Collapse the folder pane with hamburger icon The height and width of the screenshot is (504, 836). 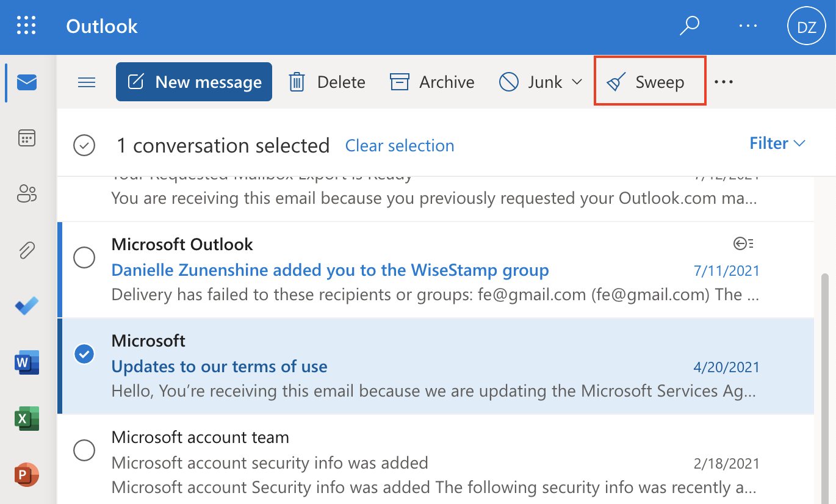[x=86, y=82]
